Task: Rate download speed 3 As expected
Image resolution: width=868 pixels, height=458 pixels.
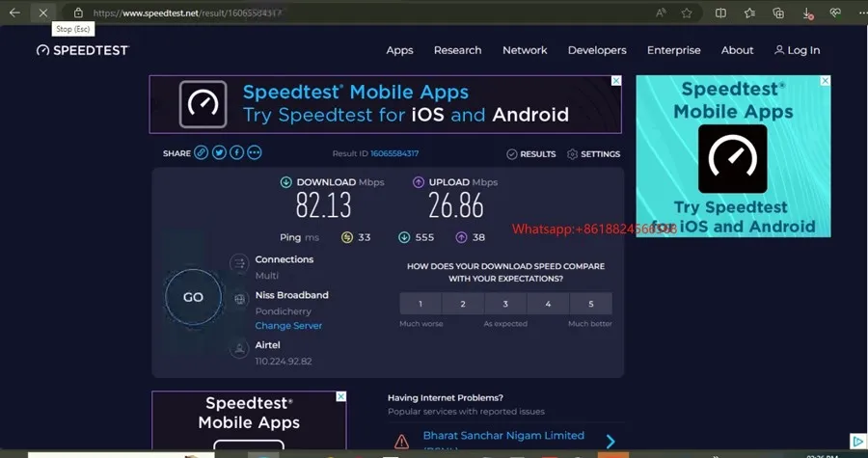Action: pyautogui.click(x=505, y=304)
